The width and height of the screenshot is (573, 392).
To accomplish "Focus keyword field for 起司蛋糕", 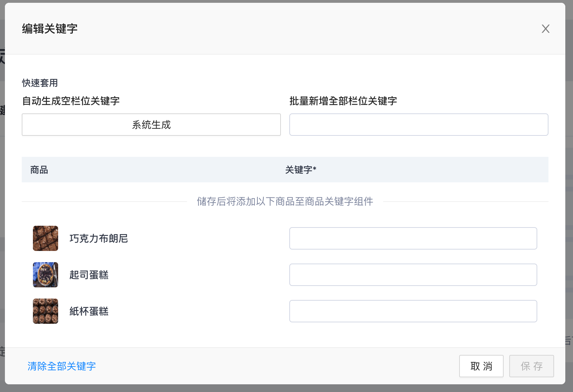I will (413, 275).
